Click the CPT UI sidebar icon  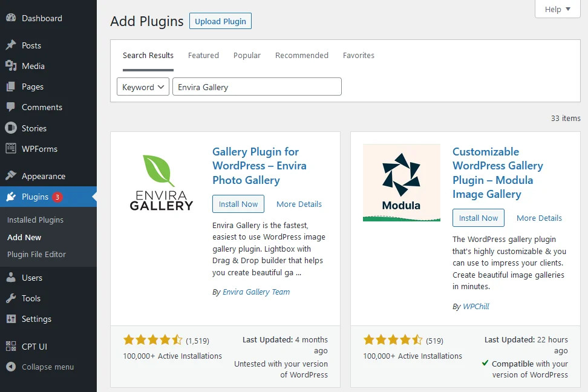click(11, 347)
